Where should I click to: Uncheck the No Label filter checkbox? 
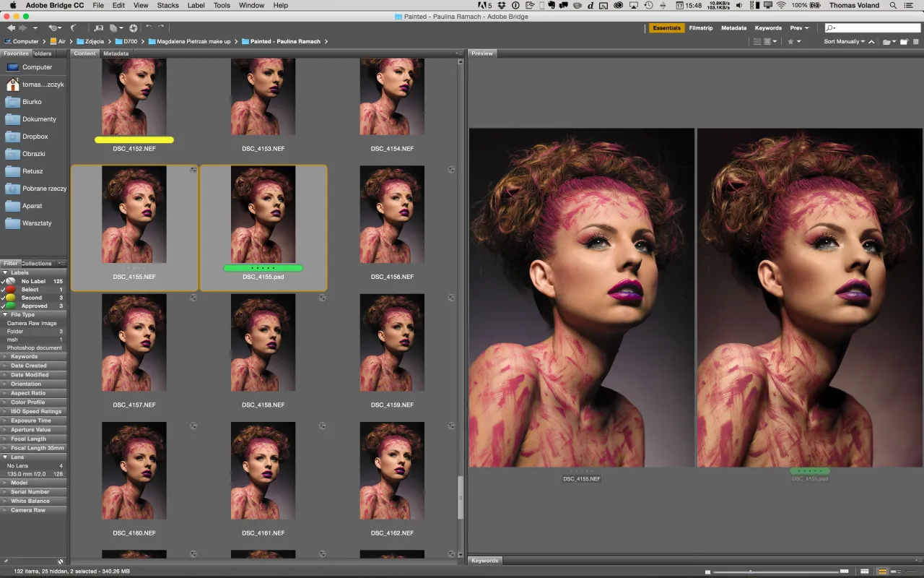[3, 281]
